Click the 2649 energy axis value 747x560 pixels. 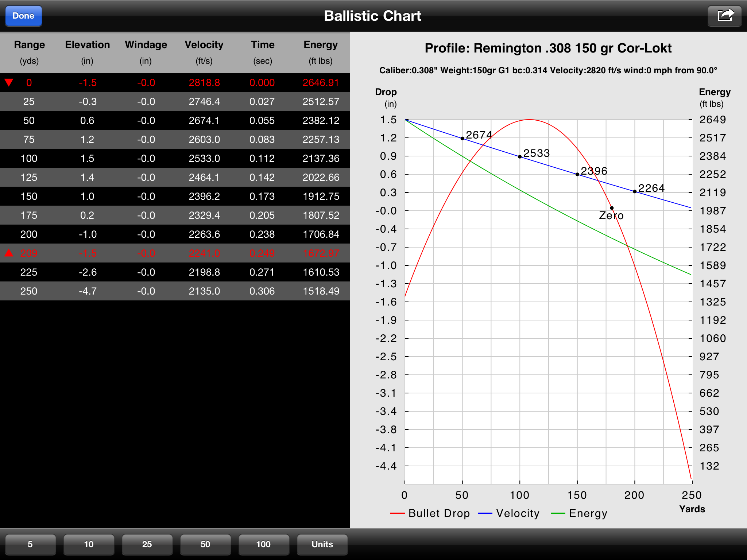713,120
